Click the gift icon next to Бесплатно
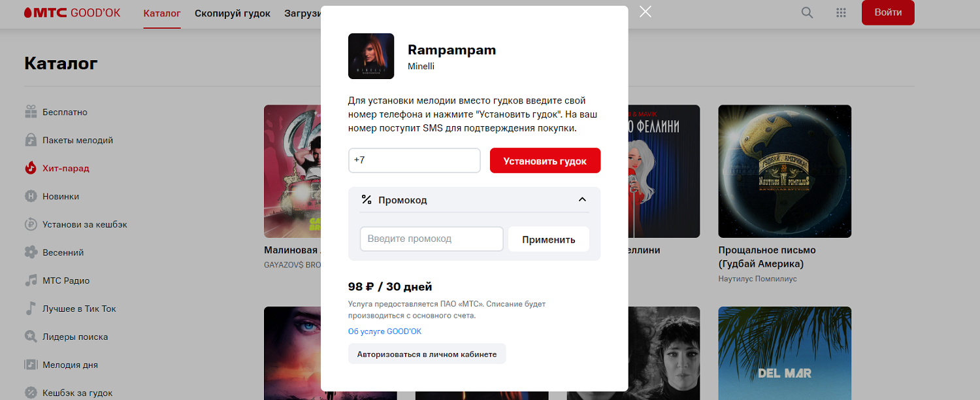980x400 pixels. [31, 112]
